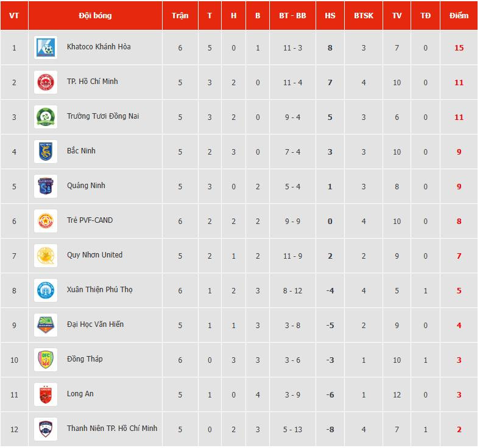Click the Trận column header
The image size is (480, 448).
(x=180, y=15)
